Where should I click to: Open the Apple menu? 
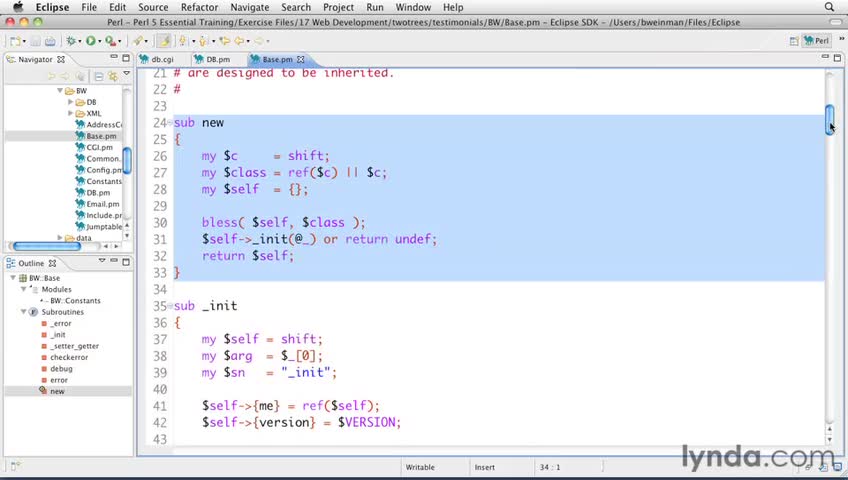(18, 7)
